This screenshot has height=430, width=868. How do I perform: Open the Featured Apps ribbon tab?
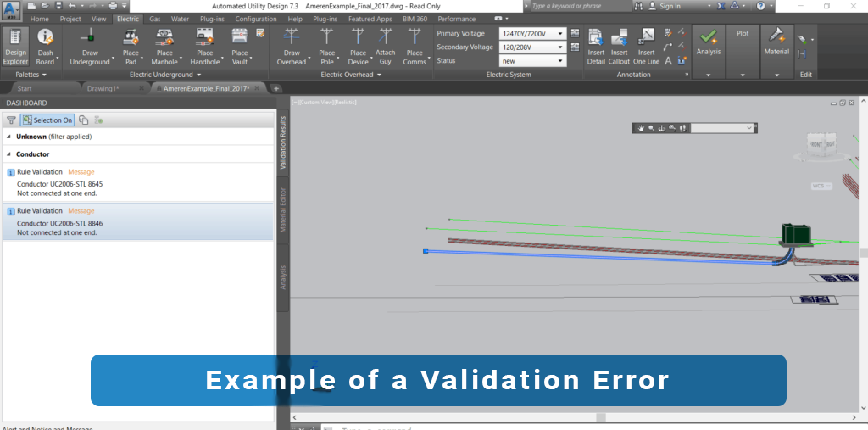(x=370, y=19)
